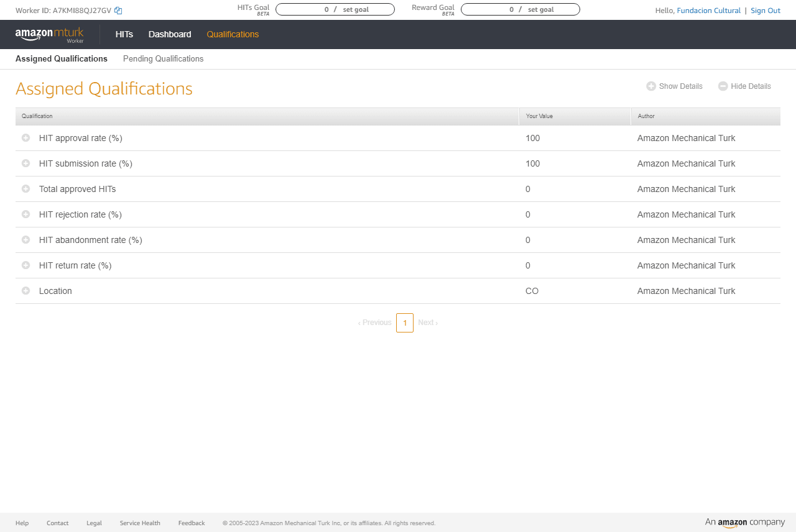Click the Show Details plus icon
This screenshot has width=796, height=532.
click(651, 86)
